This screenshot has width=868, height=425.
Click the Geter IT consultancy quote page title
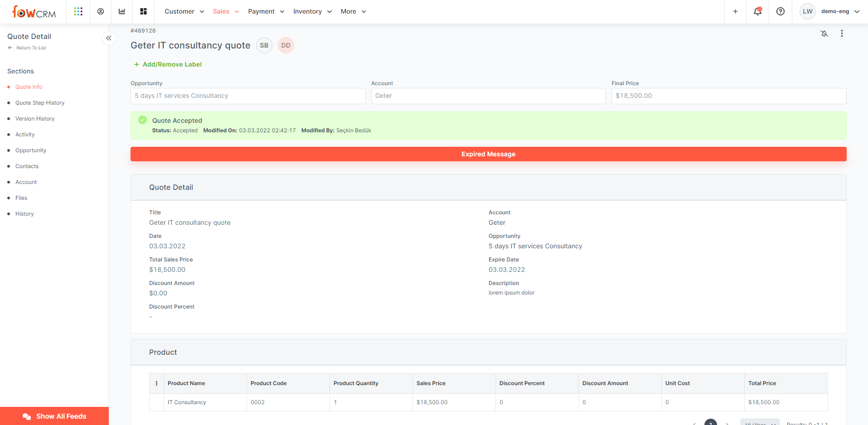[190, 45]
